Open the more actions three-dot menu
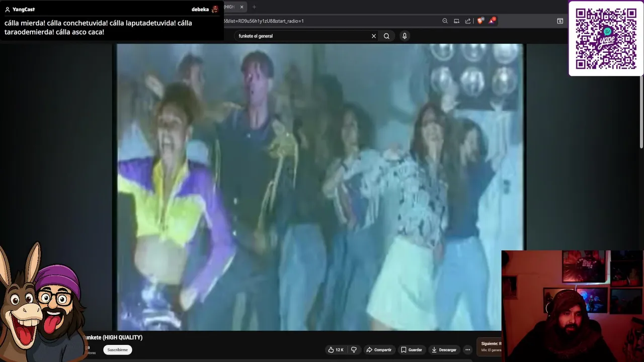644x362 pixels. (x=467, y=350)
